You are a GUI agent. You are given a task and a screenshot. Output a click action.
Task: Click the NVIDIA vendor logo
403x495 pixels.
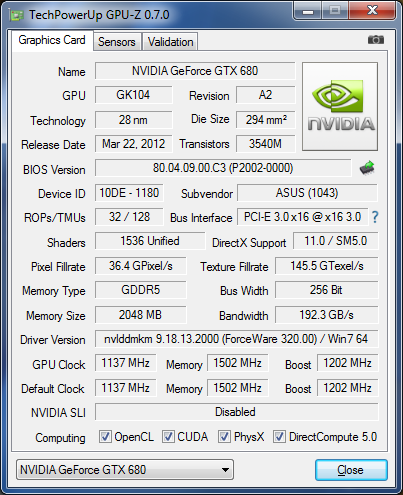click(340, 106)
